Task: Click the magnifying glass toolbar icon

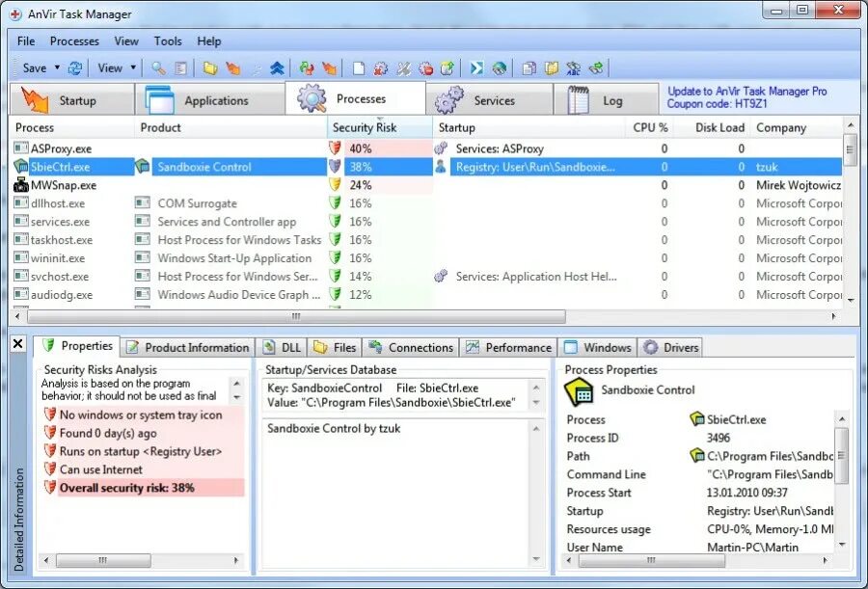Action: [x=158, y=68]
